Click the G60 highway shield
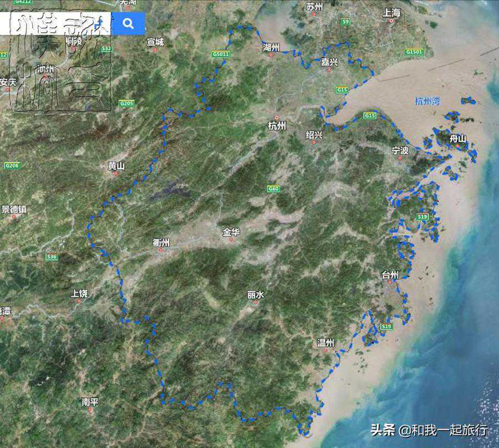 (x=273, y=189)
